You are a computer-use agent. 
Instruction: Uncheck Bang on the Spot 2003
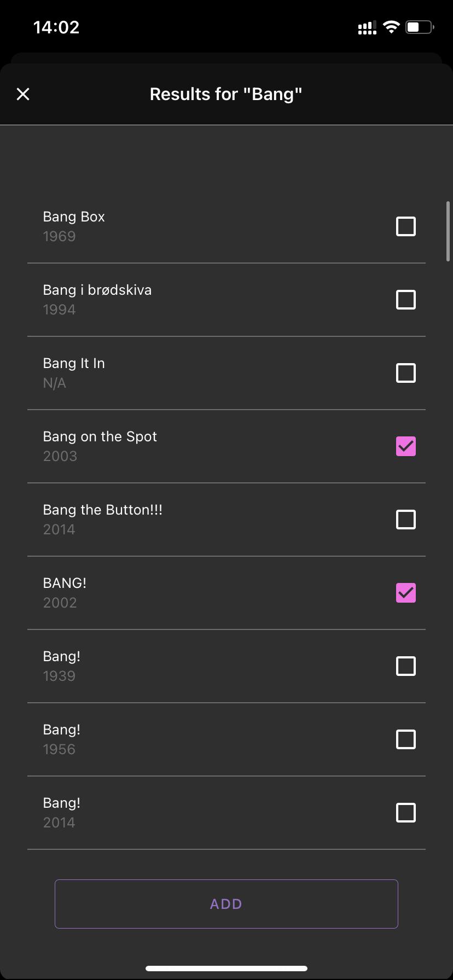point(405,446)
